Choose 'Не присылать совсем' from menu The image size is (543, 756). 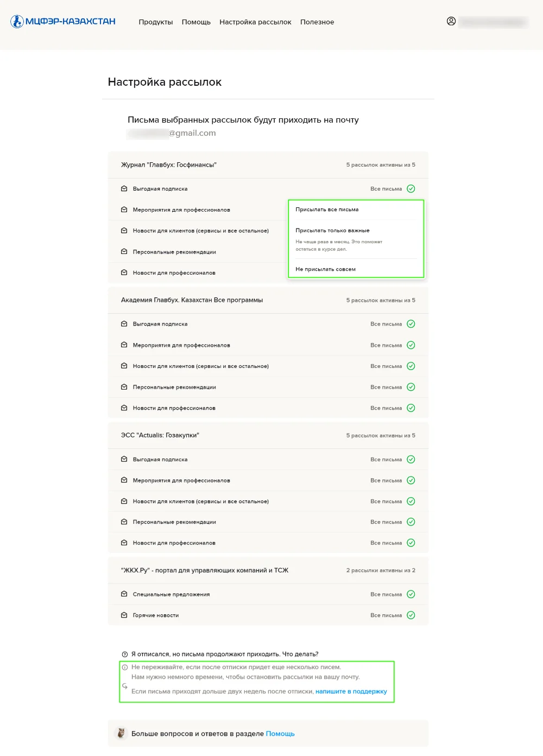325,269
